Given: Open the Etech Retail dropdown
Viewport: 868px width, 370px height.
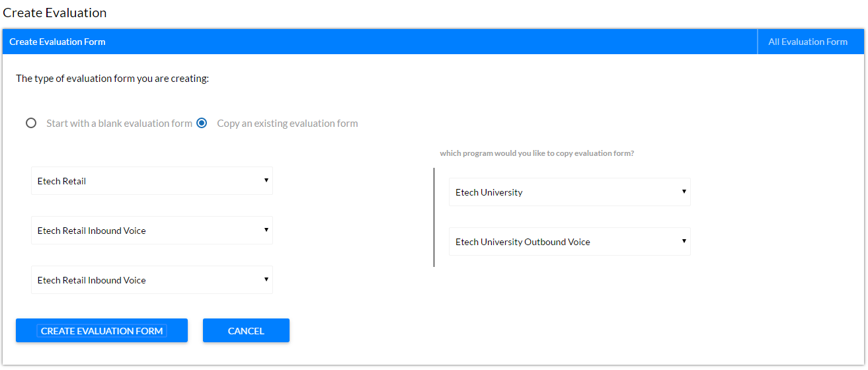Looking at the screenshot, I should pyautogui.click(x=152, y=181).
